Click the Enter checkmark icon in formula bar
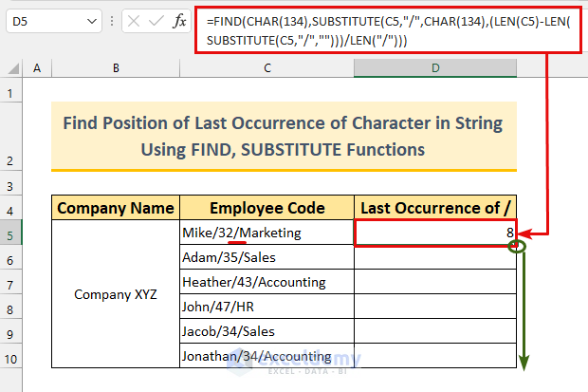Viewport: 588px width, 392px height. 156,21
